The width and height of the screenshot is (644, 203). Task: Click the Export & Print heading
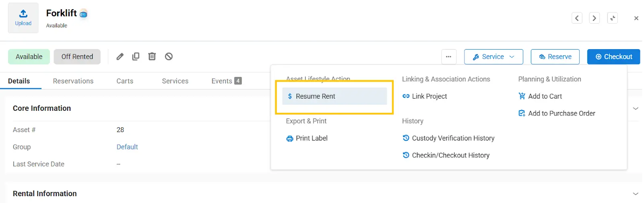point(306,121)
